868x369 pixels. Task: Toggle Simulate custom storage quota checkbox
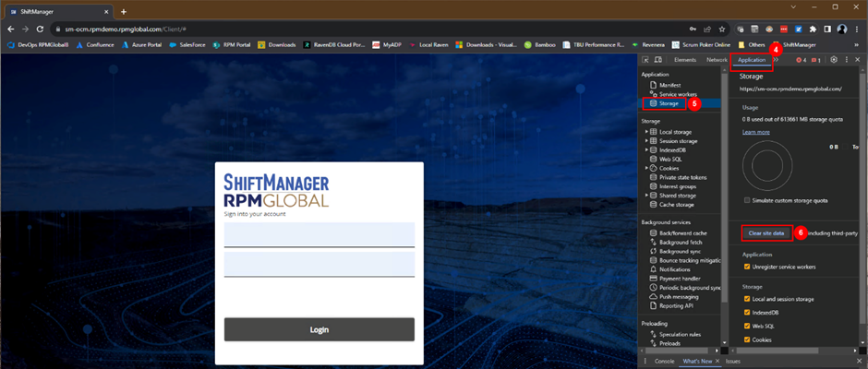(747, 200)
